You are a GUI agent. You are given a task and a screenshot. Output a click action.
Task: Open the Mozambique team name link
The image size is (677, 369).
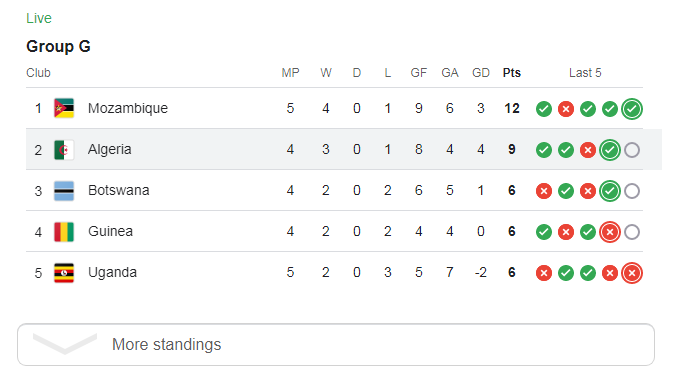pos(128,108)
